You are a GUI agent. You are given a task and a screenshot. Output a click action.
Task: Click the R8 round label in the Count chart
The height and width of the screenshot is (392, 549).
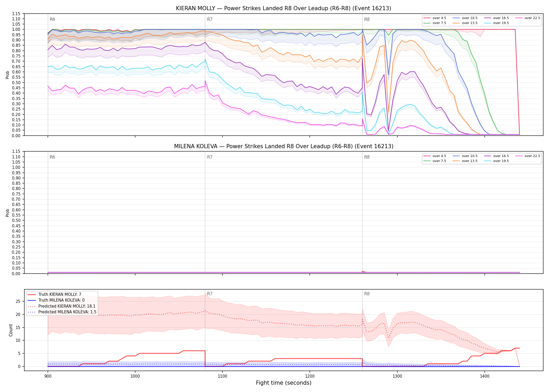367,294
